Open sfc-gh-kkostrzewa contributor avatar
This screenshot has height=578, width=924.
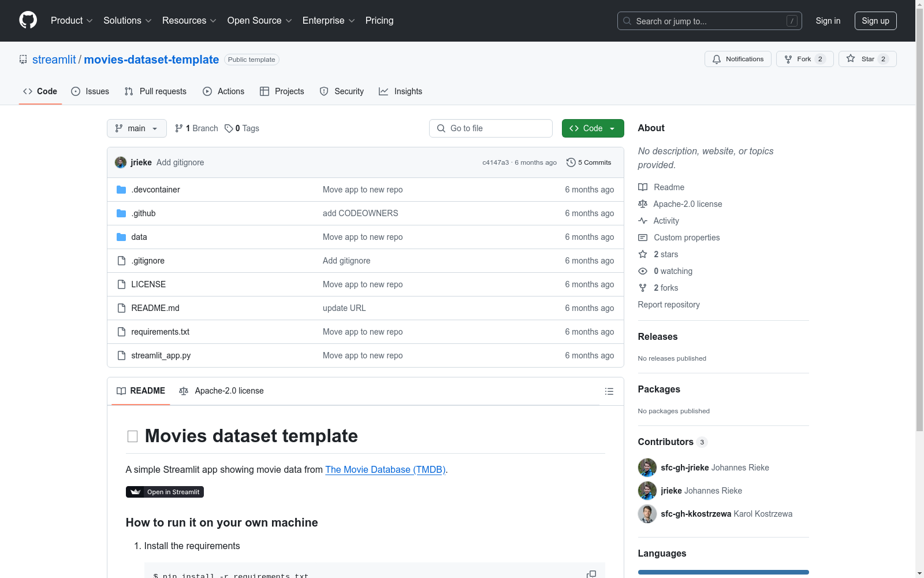[x=647, y=514]
